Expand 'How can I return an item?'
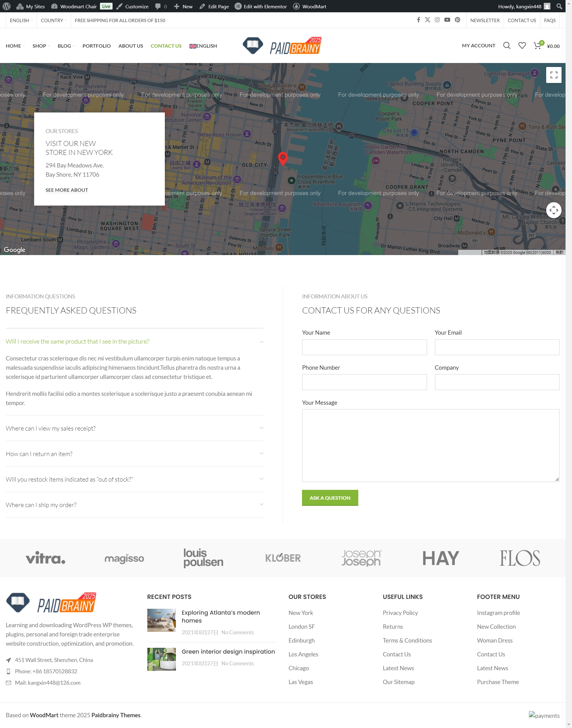Viewport: 572px width, 728px height. coord(134,454)
